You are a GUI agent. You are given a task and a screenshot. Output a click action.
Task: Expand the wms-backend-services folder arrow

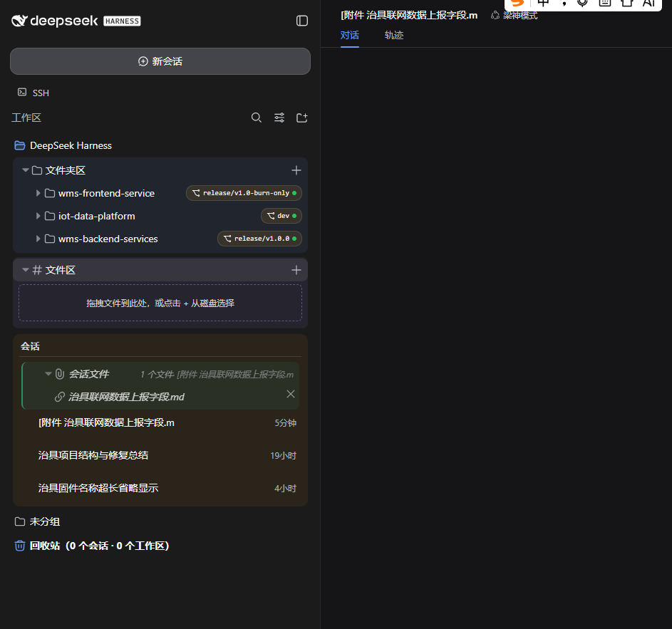38,239
